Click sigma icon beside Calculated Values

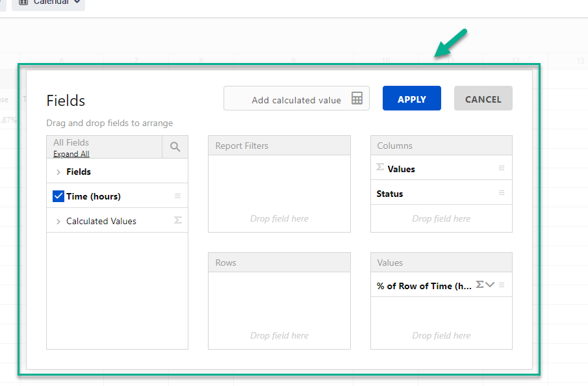tap(178, 221)
